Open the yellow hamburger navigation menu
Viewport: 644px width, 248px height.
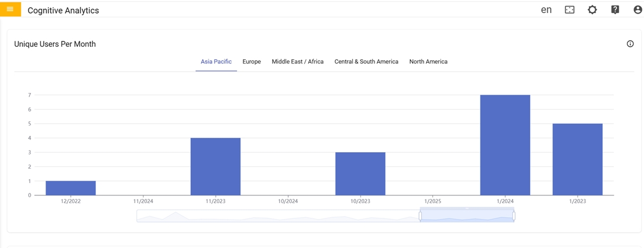tap(10, 9)
